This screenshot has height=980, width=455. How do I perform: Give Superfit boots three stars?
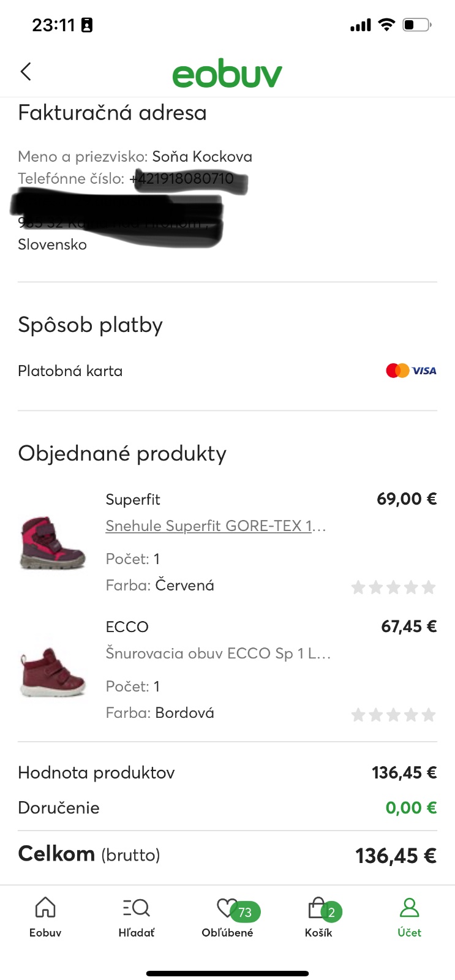394,588
